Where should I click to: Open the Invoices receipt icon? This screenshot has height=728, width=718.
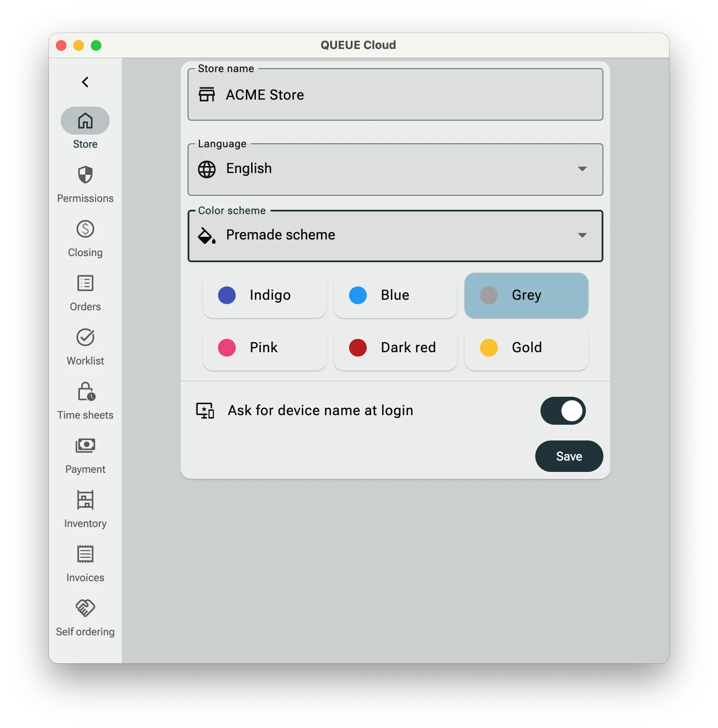coord(85,554)
